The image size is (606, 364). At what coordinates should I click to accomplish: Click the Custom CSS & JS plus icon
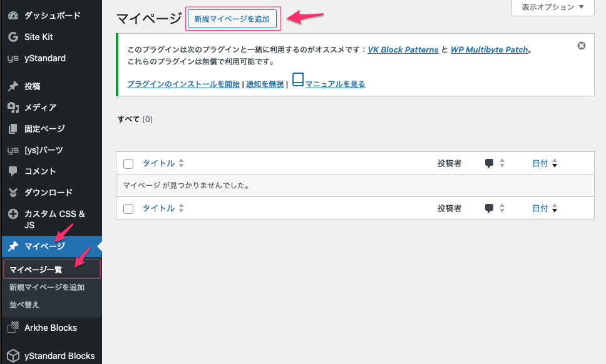pyautogui.click(x=13, y=214)
